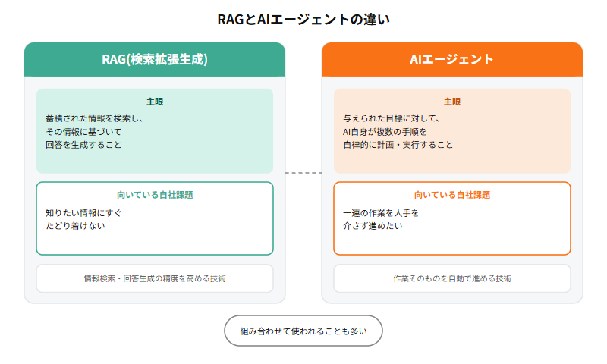
Task: Click the text 'たどり着けない'
Action: (75, 226)
